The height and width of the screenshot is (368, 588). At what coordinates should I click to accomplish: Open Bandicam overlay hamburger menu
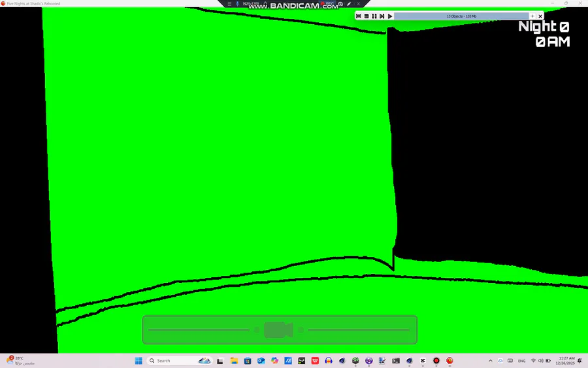click(x=229, y=4)
